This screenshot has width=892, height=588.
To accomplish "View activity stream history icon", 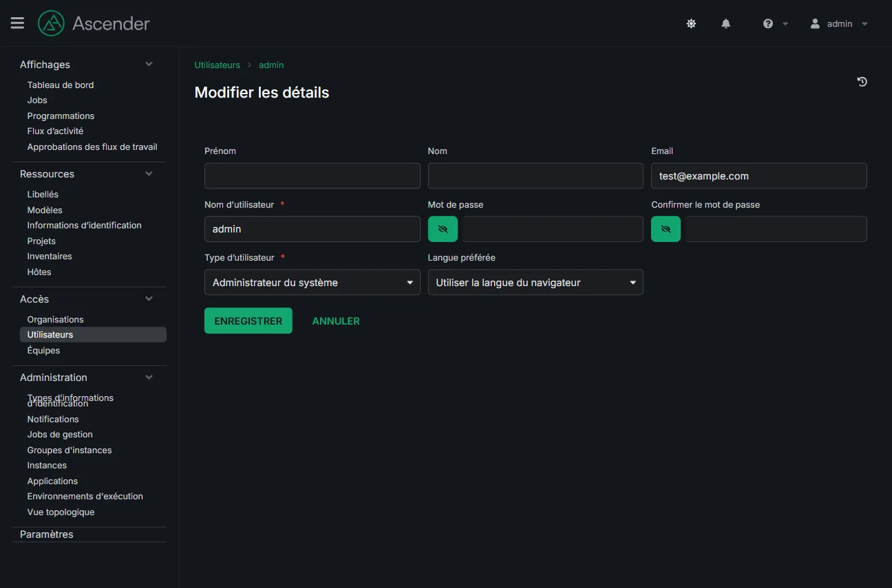I will (x=862, y=82).
